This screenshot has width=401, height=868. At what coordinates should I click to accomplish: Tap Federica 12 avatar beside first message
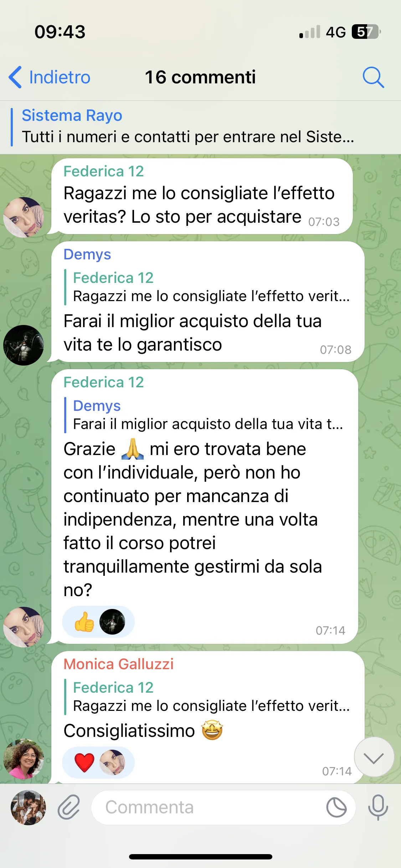point(24,217)
